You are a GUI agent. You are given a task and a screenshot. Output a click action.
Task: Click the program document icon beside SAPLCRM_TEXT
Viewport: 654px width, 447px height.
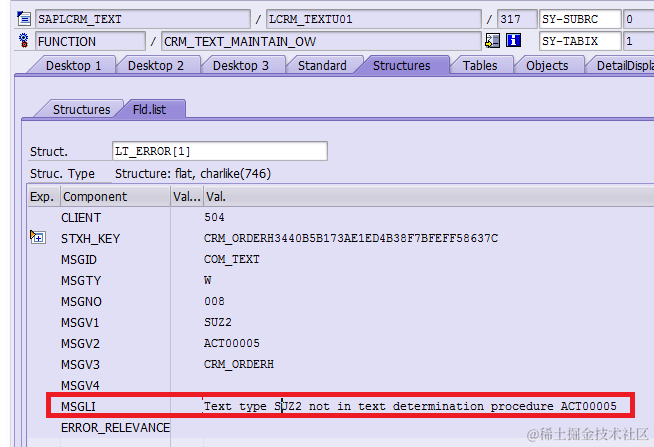[x=24, y=19]
